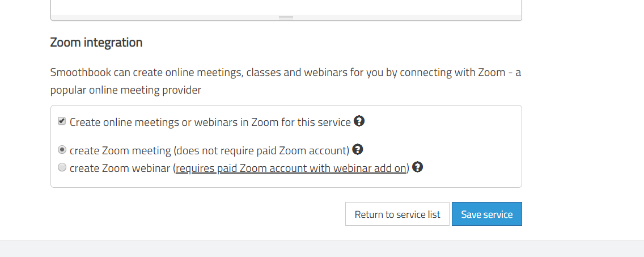644x257 pixels.
Task: Click the 'create Zoom meeting' label text
Action: click(120, 150)
